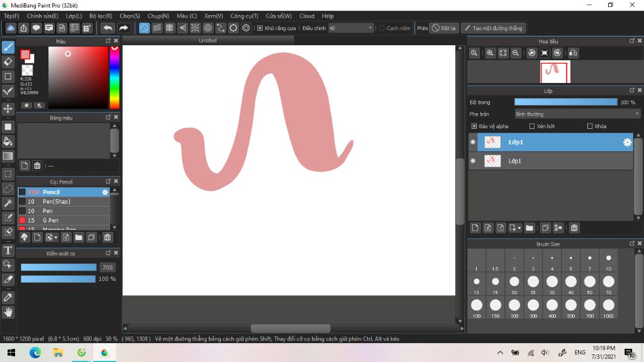Open Microsoft Edge from taskbar
The height and width of the screenshot is (362, 644).
point(35,353)
